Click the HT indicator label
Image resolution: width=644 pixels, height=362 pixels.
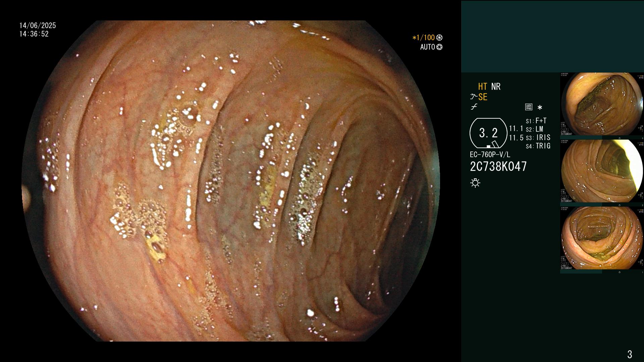(483, 86)
